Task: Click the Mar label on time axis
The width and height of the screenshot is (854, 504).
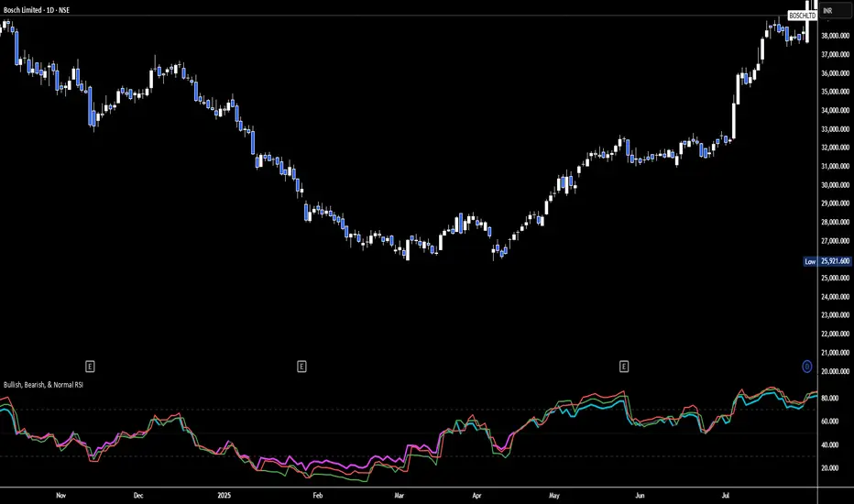Action: click(x=400, y=495)
